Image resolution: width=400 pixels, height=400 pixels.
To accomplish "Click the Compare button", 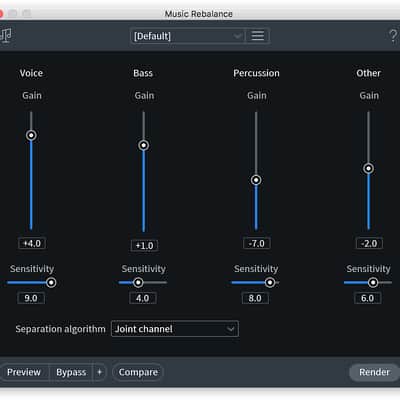I will 138,372.
